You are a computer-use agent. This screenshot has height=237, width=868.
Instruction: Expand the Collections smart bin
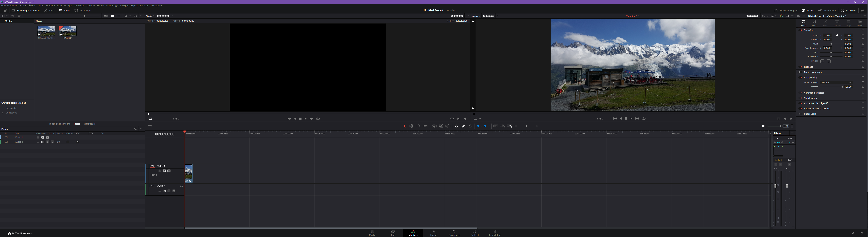(x=3, y=113)
